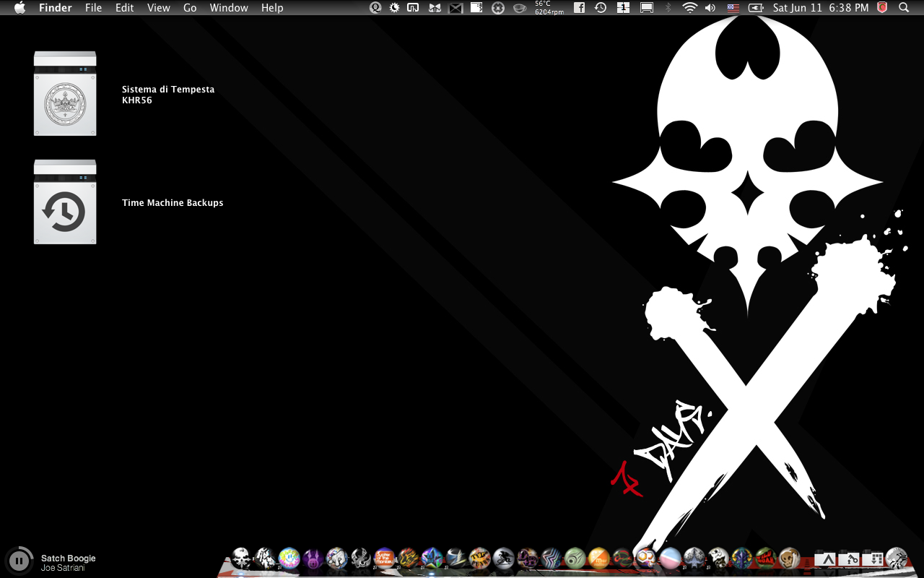
Task: Open the Time Machine menu bar icon
Action: coord(601,8)
